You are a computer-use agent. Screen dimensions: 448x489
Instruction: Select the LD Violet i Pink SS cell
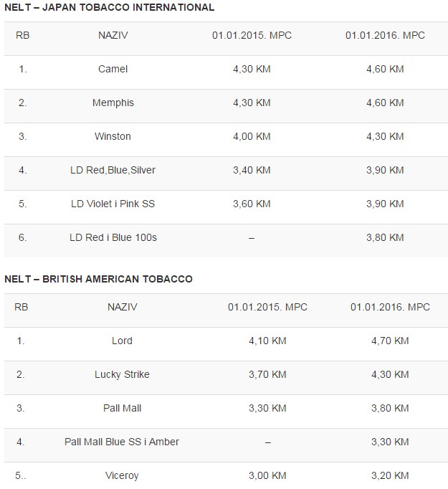[x=113, y=204]
